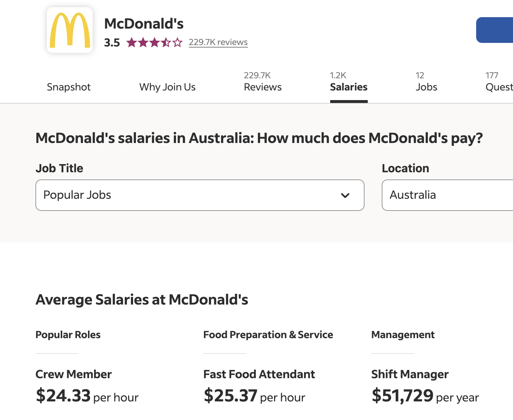Open the Shift Manager salary link
This screenshot has width=513, height=420.
[x=410, y=374]
